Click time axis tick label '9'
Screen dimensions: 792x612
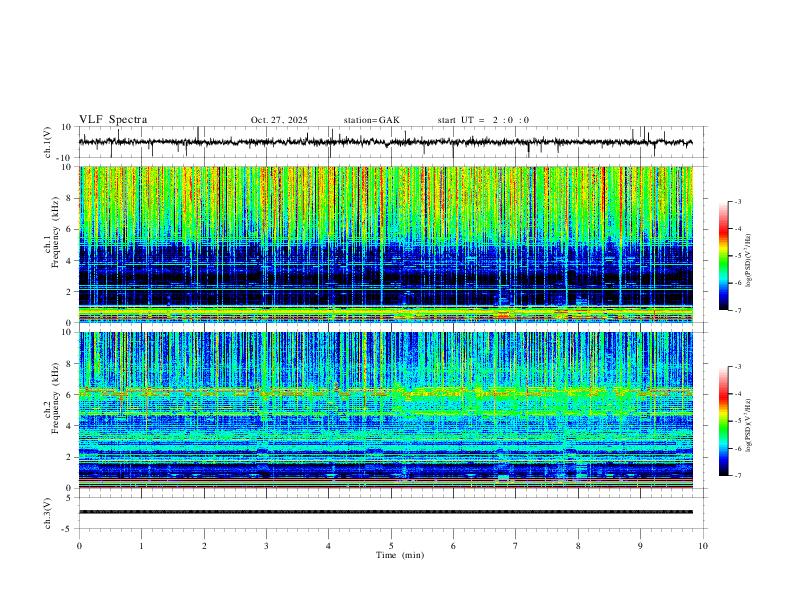(640, 546)
